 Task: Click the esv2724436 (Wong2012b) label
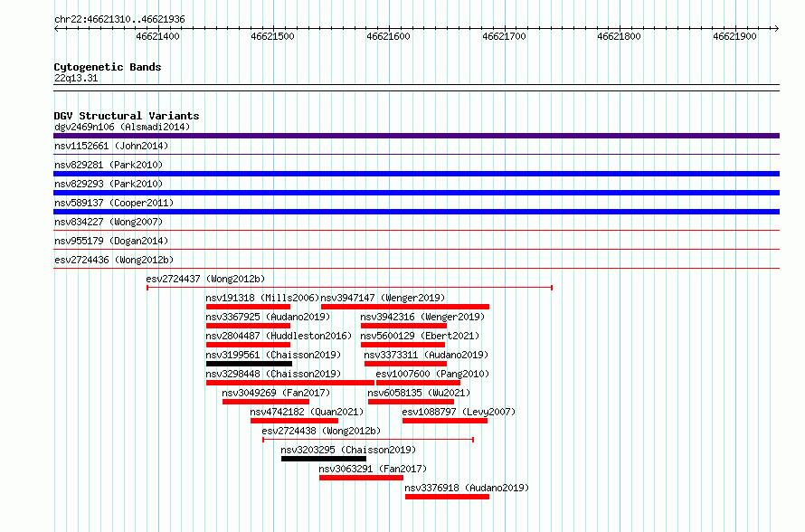pyautogui.click(x=114, y=260)
